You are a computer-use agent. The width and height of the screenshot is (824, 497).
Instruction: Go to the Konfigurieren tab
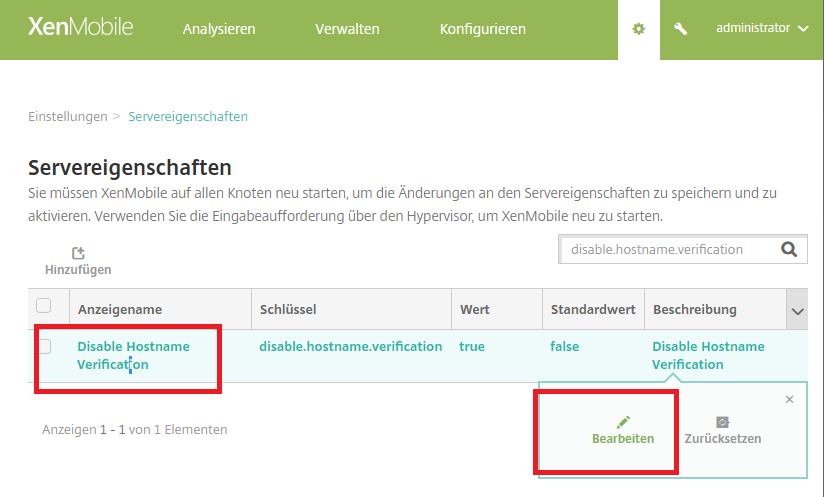click(482, 29)
